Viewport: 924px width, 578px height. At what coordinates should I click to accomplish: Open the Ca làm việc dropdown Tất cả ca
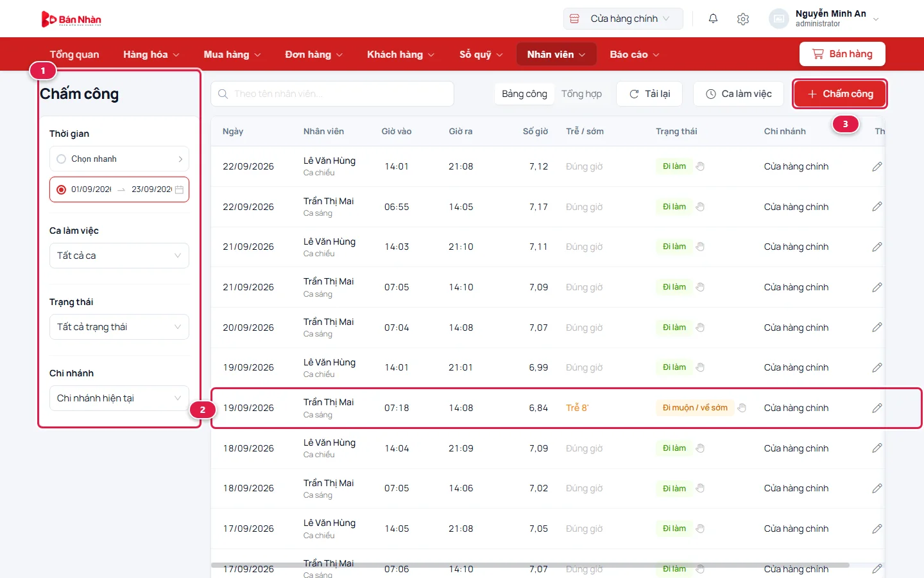pyautogui.click(x=119, y=256)
